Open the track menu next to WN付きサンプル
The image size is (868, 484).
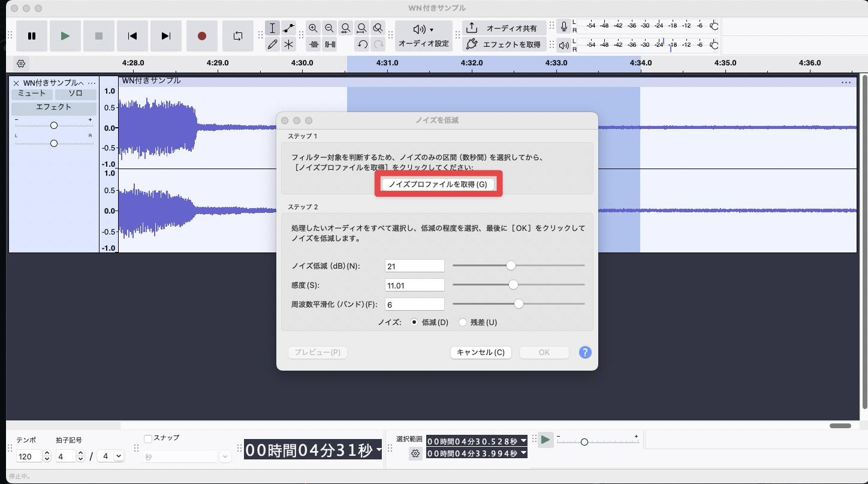[x=92, y=83]
